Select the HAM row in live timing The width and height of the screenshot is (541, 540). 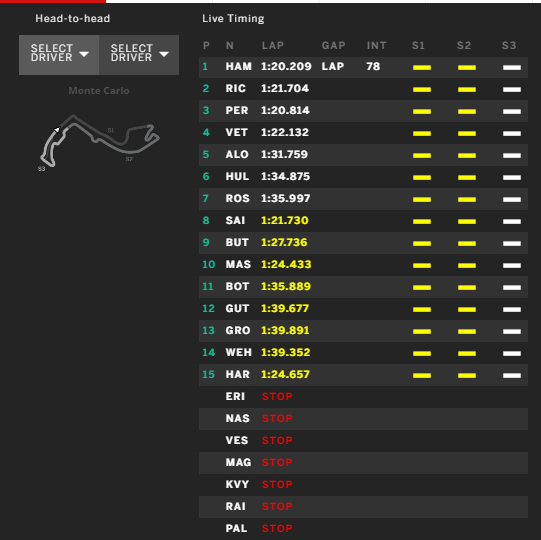point(363,67)
